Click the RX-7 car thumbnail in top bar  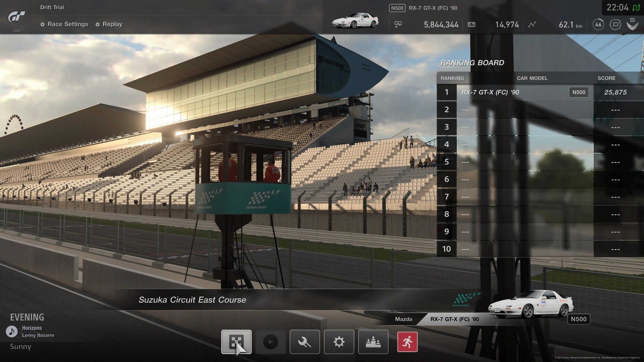pos(355,20)
